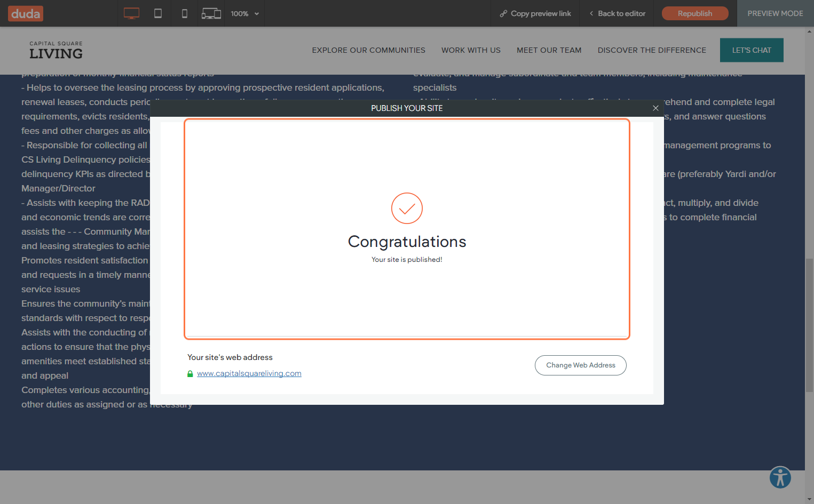Click the PREVIEW MODE label

point(775,13)
